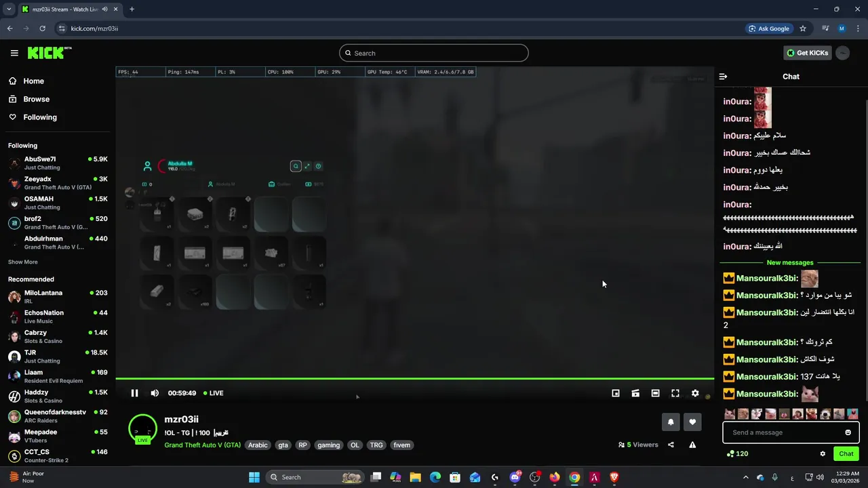Jump to LIVE position in player
The image size is (868, 488).
click(x=214, y=393)
